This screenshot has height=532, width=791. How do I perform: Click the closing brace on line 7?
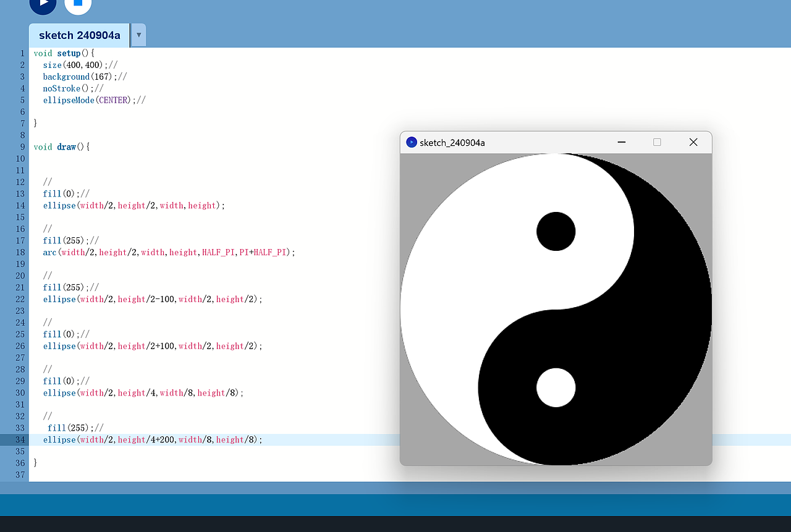click(36, 124)
